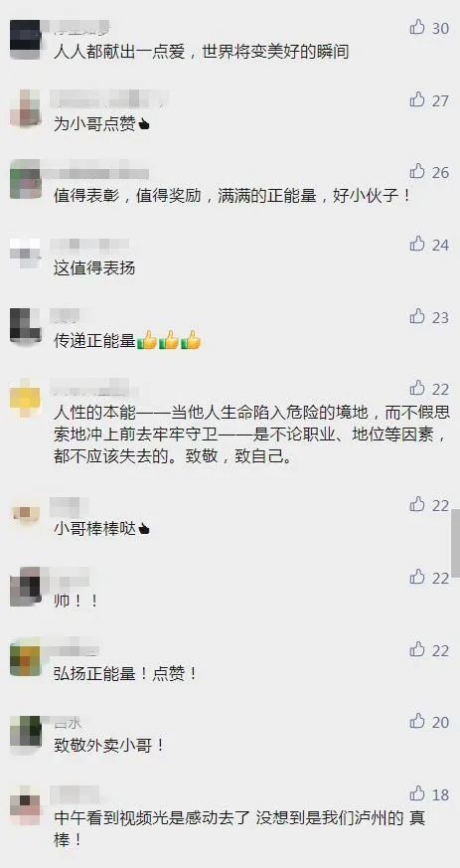The width and height of the screenshot is (460, 868).
Task: Like the 这值得表扬 comment
Action: pyautogui.click(x=417, y=244)
